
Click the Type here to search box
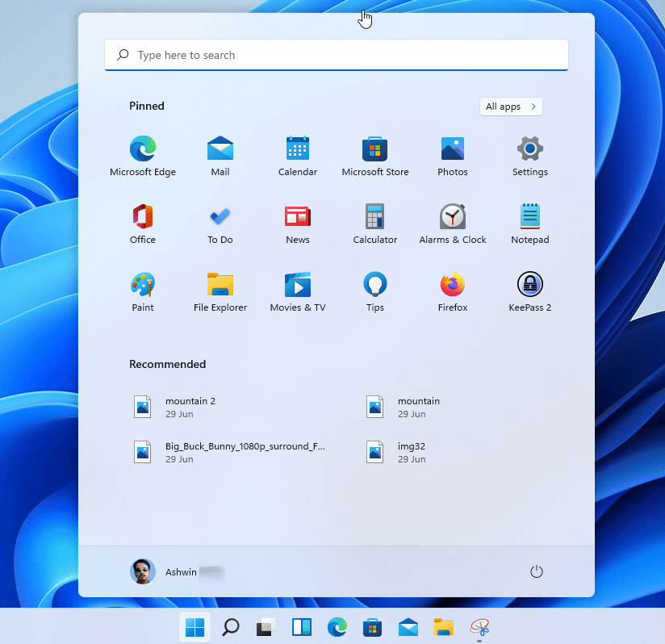[x=337, y=56]
